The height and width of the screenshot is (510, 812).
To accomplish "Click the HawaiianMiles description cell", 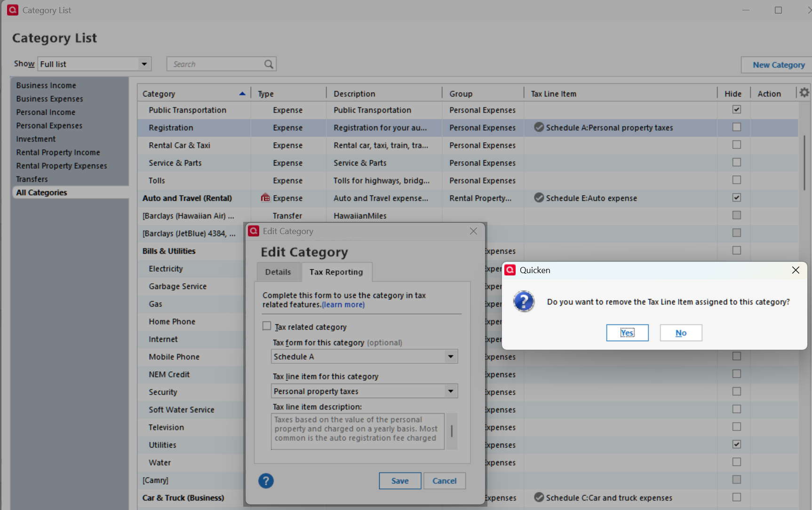I will click(360, 216).
